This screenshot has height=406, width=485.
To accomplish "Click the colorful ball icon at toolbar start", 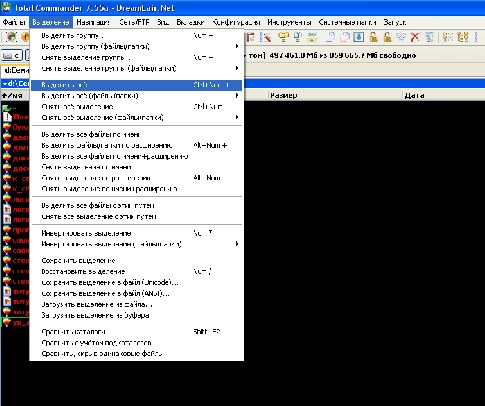I will [11, 37].
